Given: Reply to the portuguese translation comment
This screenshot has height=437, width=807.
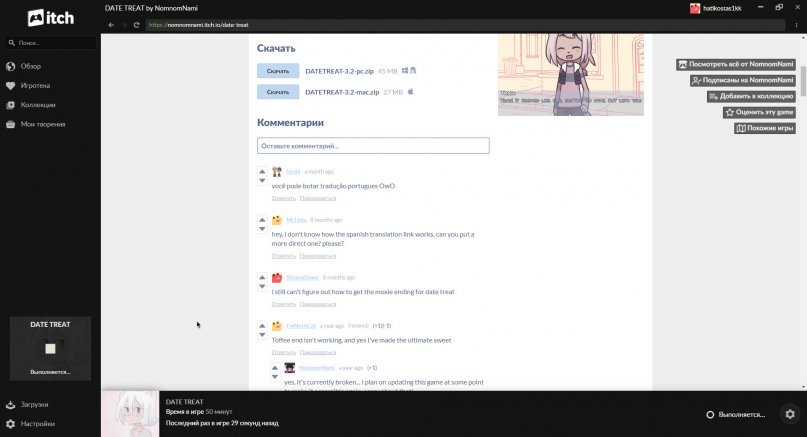Looking at the screenshot, I should [x=284, y=198].
